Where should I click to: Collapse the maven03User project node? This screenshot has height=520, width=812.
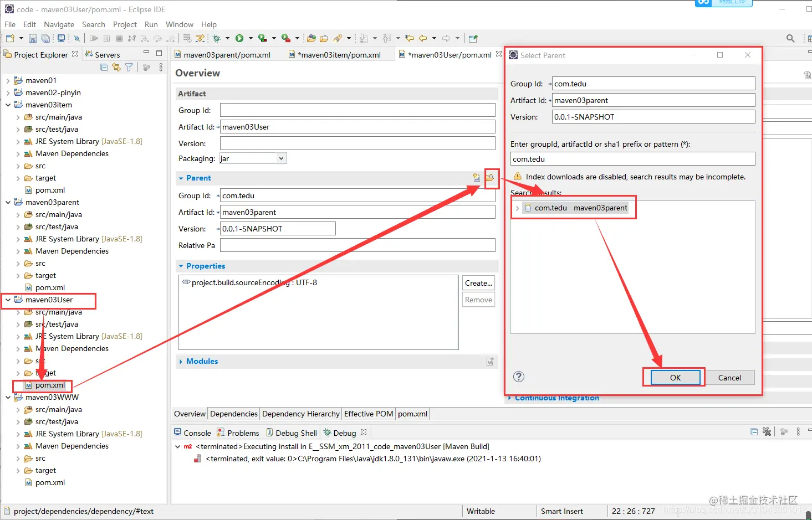8,300
